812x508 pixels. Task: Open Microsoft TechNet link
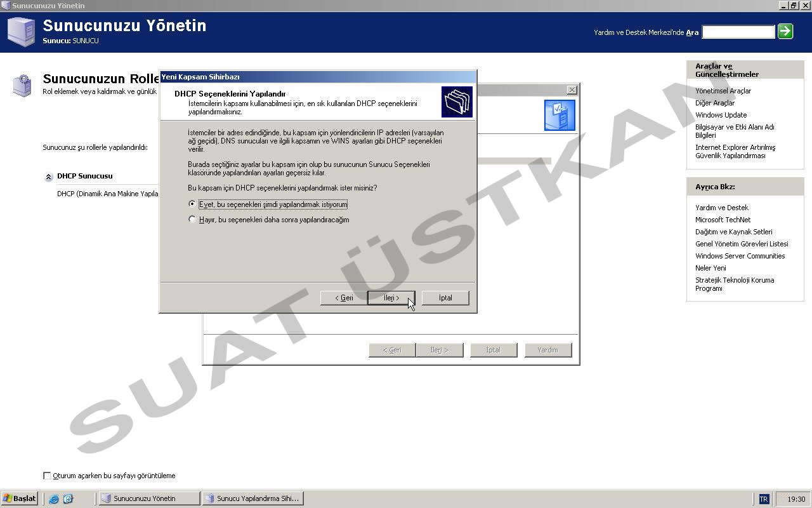click(x=723, y=220)
